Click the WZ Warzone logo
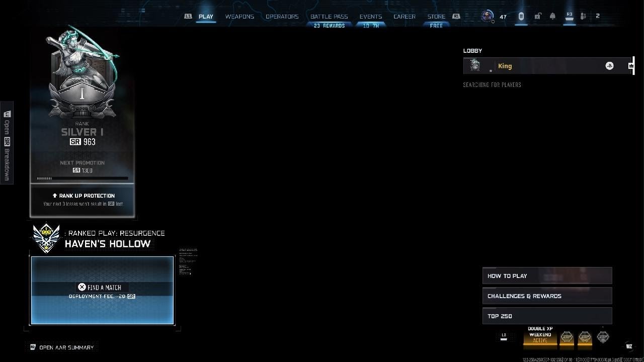Screen dimensions: 644x362 click(629, 346)
